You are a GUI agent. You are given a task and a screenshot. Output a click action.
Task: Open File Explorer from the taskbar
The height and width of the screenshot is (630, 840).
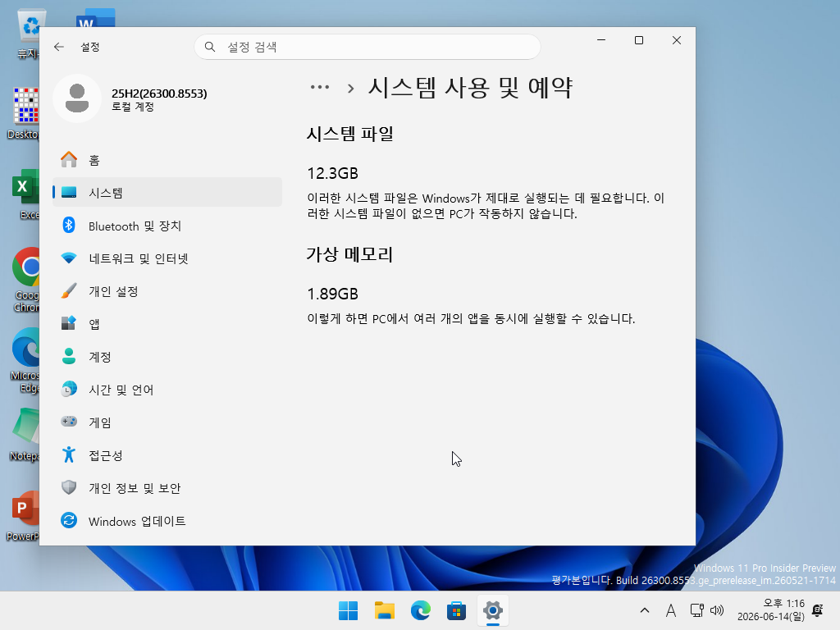384,610
